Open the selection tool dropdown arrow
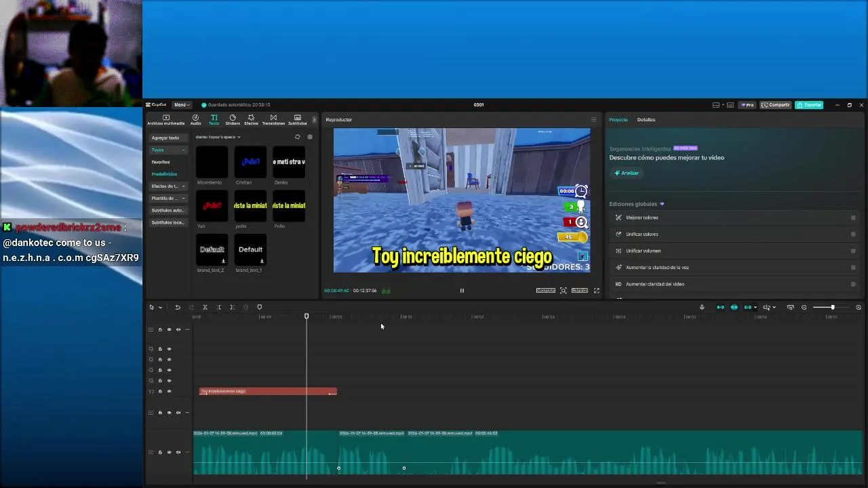This screenshot has height=488, width=868. 160,308
